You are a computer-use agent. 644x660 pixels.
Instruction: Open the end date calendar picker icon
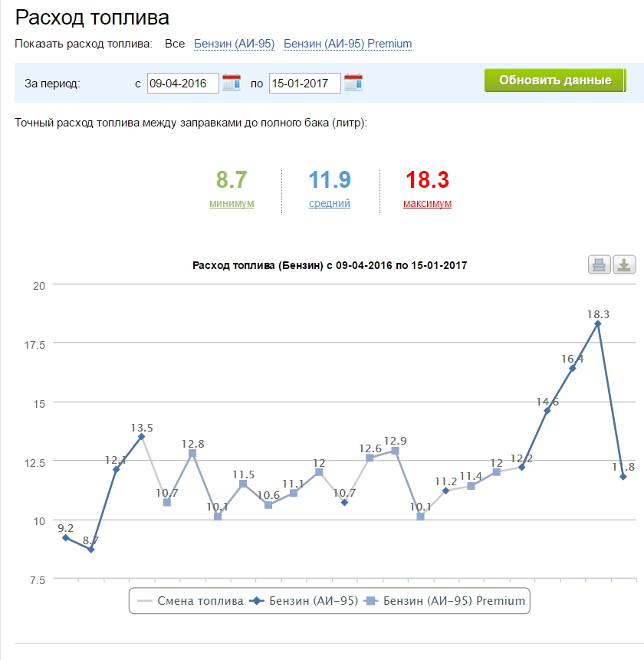(x=353, y=83)
